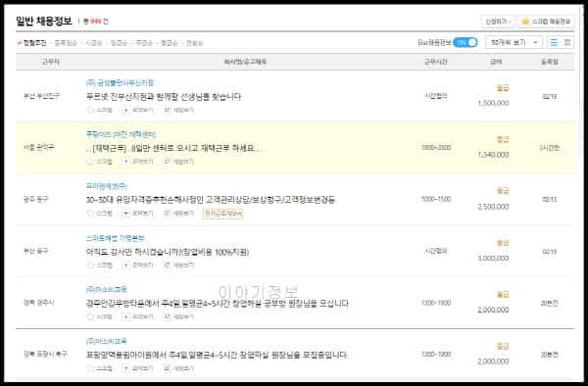
Task: Select salary value 2,500,000
Action: coord(493,207)
